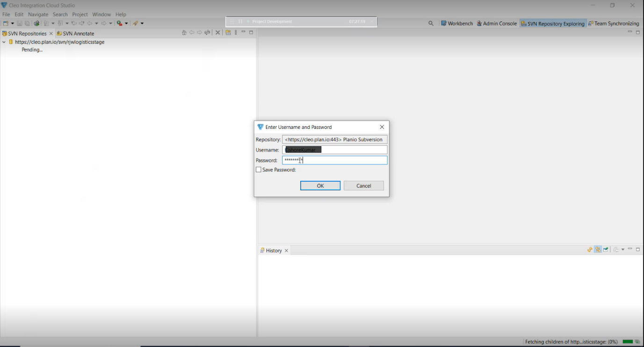This screenshot has height=347, width=644.
Task: Click the search magnifier icon in top toolbar
Action: [x=431, y=23]
